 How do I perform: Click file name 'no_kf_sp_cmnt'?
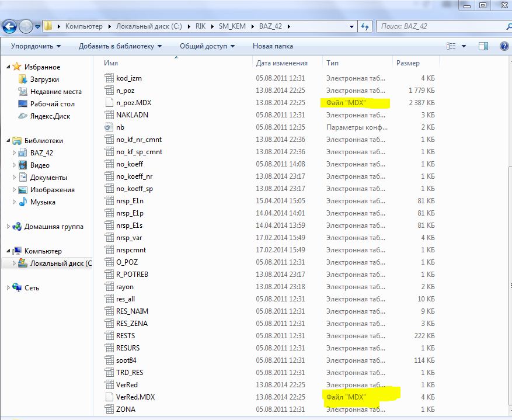coord(139,152)
